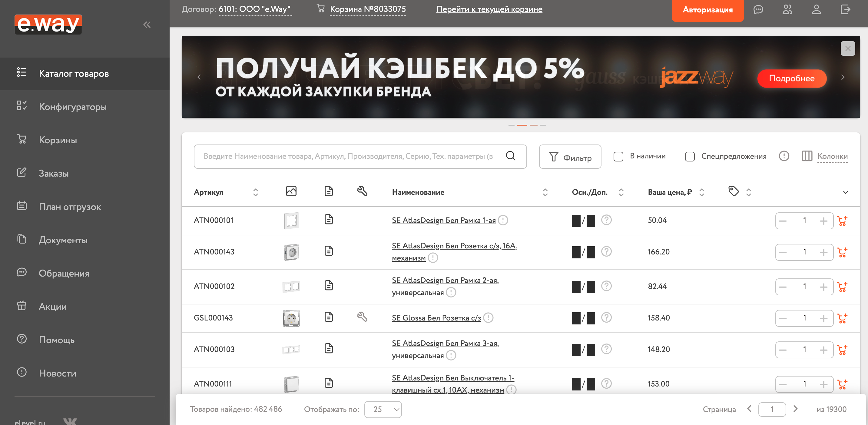Increase quantity for ATN000103 with plus
The height and width of the screenshot is (425, 868).
(823, 350)
